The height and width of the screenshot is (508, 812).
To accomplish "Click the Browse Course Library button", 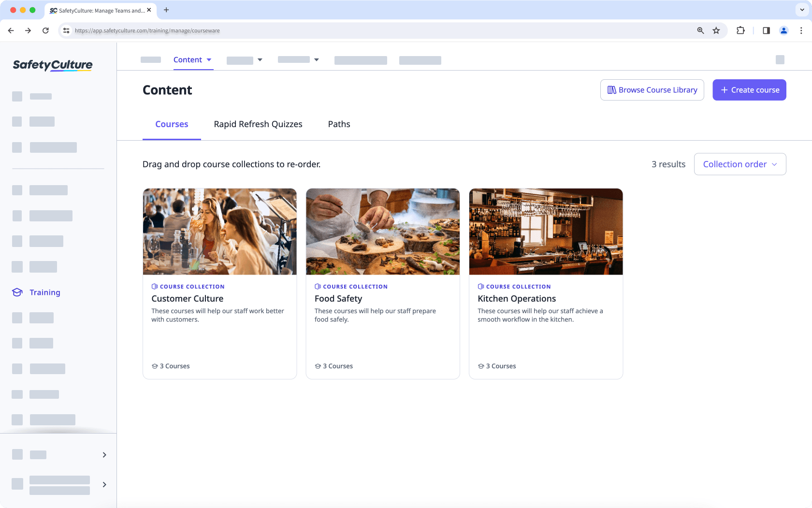I will (x=652, y=89).
